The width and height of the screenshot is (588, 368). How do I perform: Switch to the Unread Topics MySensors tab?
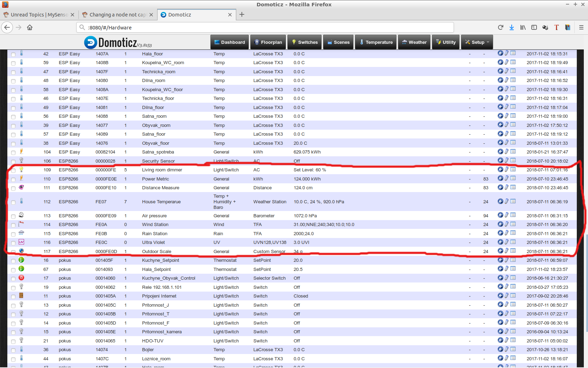[38, 15]
